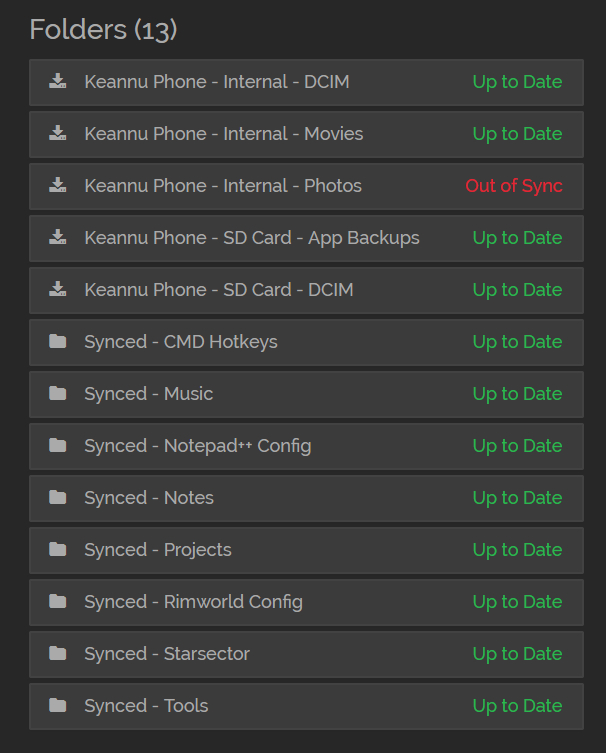This screenshot has width=606, height=753.
Task: Click Up to Date status for Synced - Starsector
Action: click(x=517, y=654)
